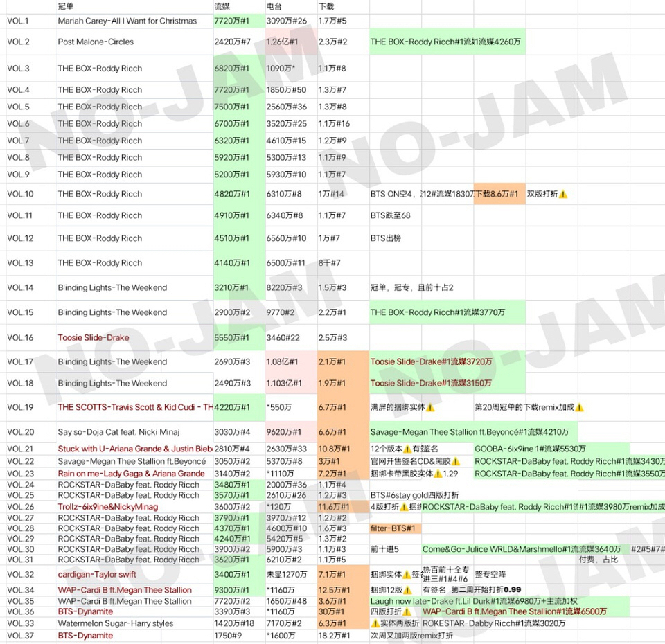Click the 1090万* radio cell
The height and width of the screenshot is (644, 665).
point(292,69)
